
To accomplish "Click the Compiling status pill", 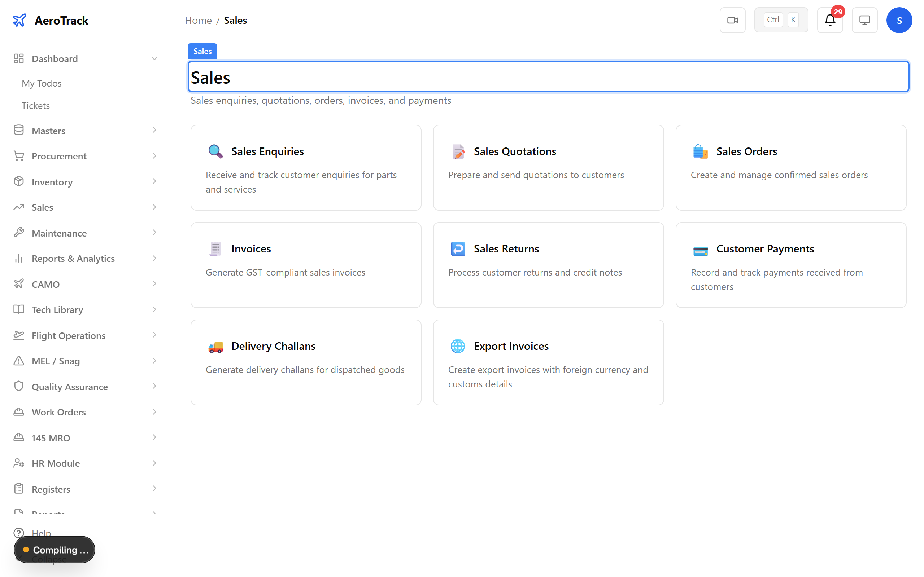I will pos(54,550).
